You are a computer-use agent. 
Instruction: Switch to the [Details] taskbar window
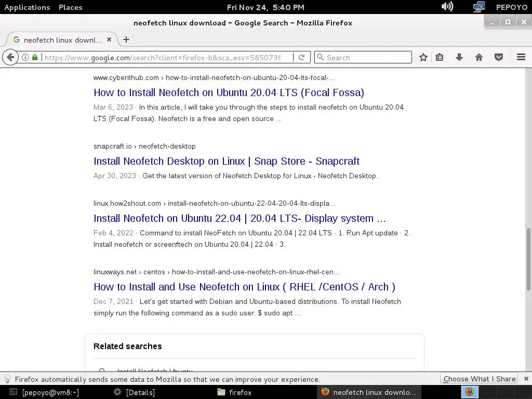[x=135, y=392]
